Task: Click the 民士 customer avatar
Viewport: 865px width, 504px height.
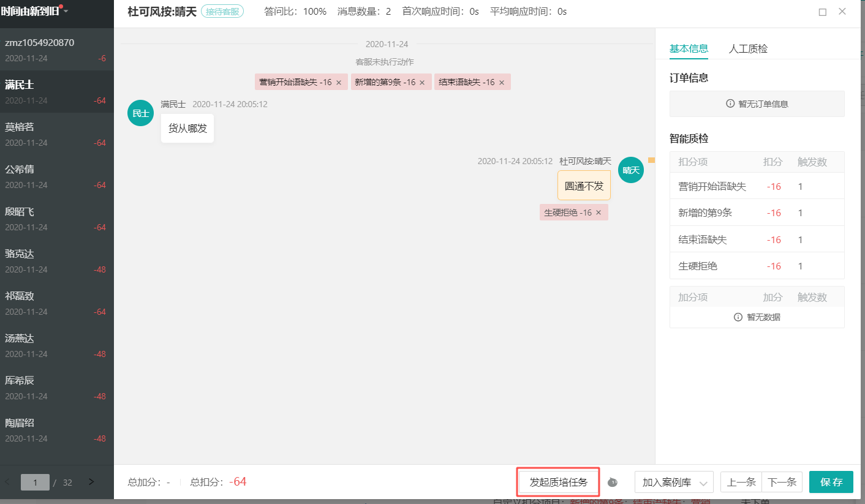Action: point(140,113)
